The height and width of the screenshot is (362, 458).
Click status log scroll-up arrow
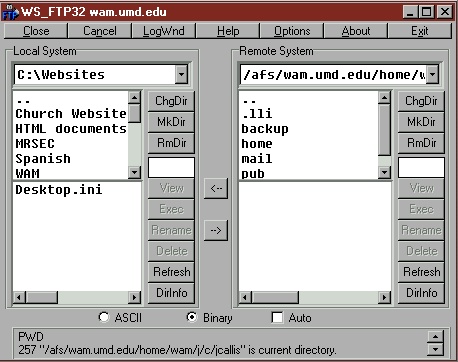[x=435, y=336]
